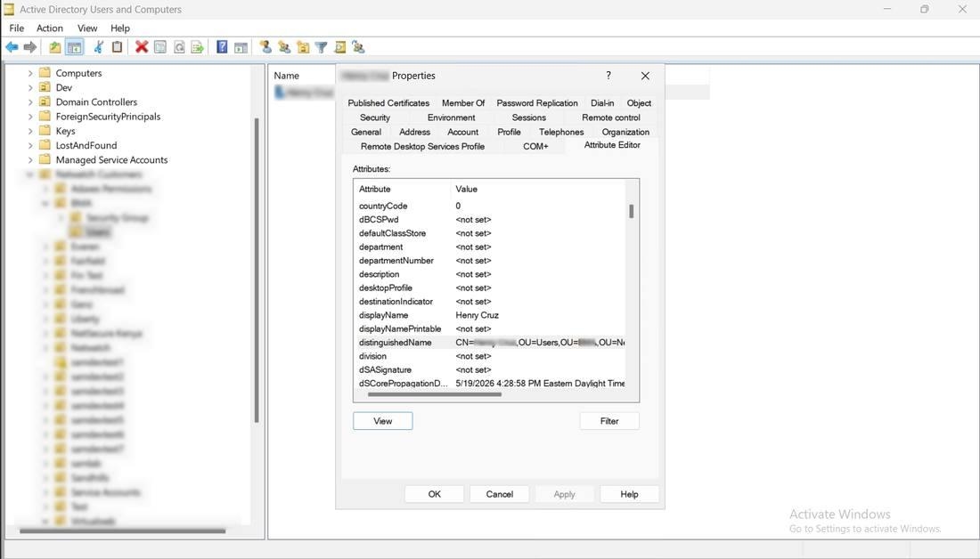980x559 pixels.
Task: Open Remote Desktop Services Profile tab
Action: click(x=422, y=146)
